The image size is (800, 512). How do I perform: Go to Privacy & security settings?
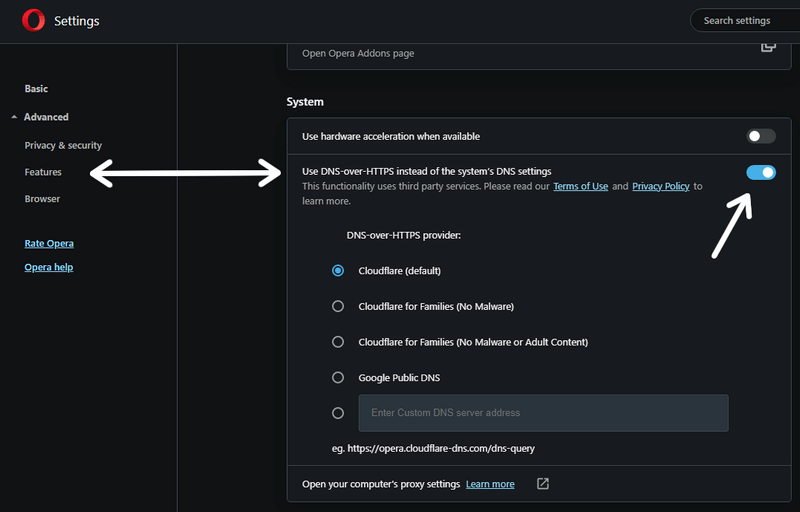click(63, 145)
